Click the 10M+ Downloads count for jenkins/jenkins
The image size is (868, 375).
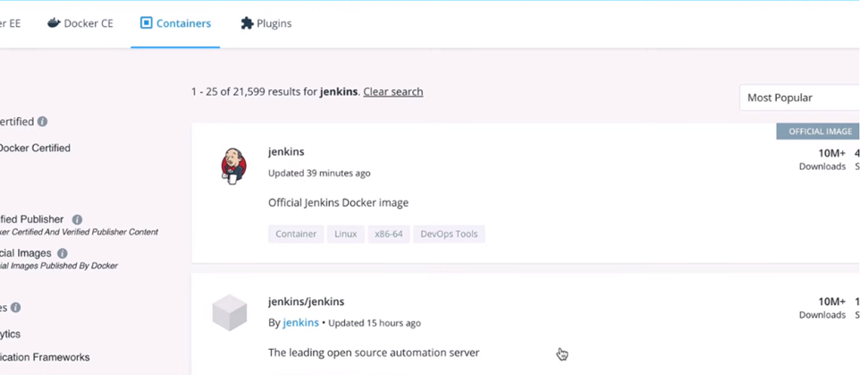[822, 307]
